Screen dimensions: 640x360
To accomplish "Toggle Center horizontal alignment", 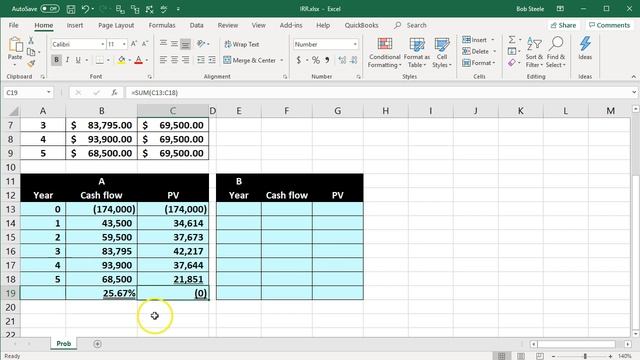I will point(174,60).
